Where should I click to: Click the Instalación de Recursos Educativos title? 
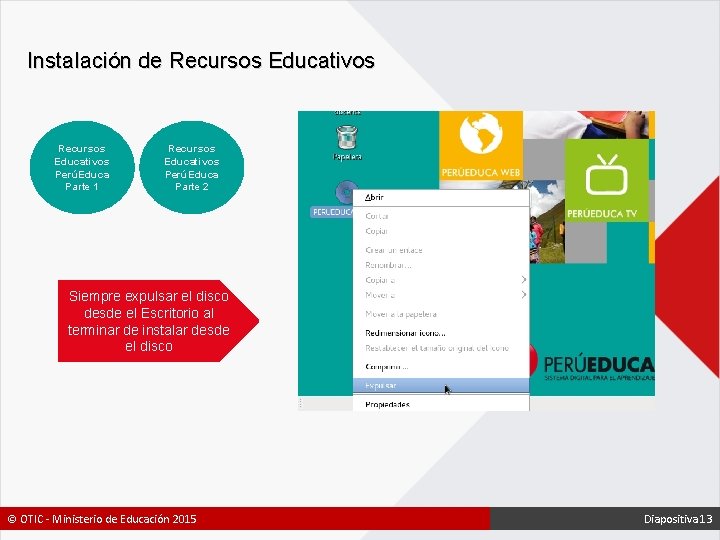click(201, 61)
